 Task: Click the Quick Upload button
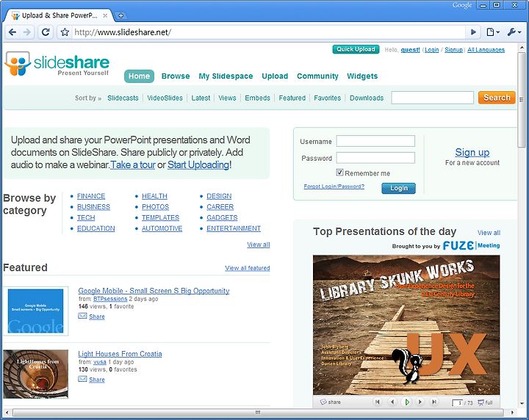tap(356, 49)
